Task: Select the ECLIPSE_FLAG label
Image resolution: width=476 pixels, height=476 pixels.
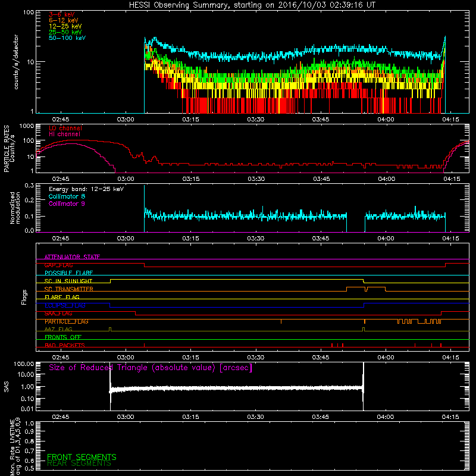Action: (65, 305)
